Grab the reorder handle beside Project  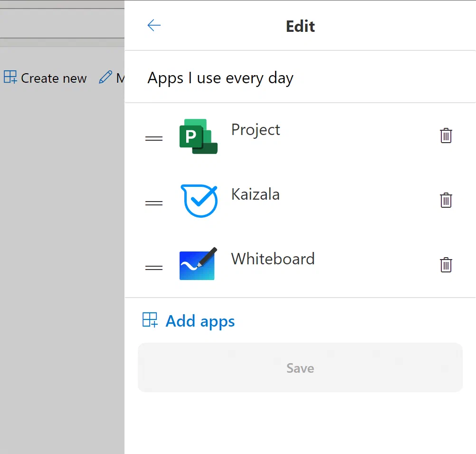tap(154, 138)
